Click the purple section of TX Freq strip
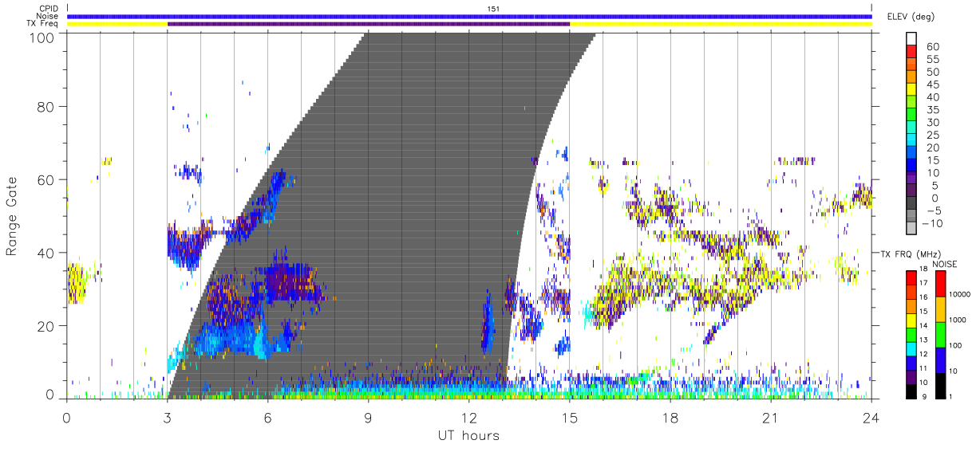The height and width of the screenshot is (452, 980). (x=369, y=24)
